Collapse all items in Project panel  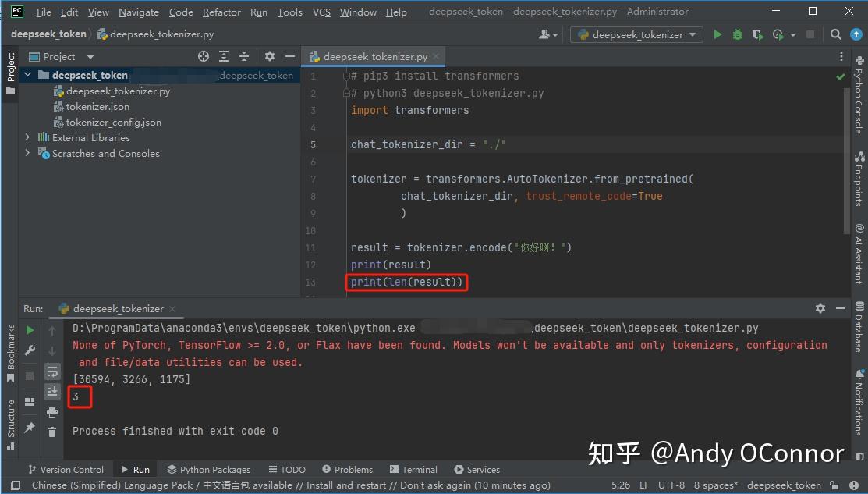coord(243,56)
